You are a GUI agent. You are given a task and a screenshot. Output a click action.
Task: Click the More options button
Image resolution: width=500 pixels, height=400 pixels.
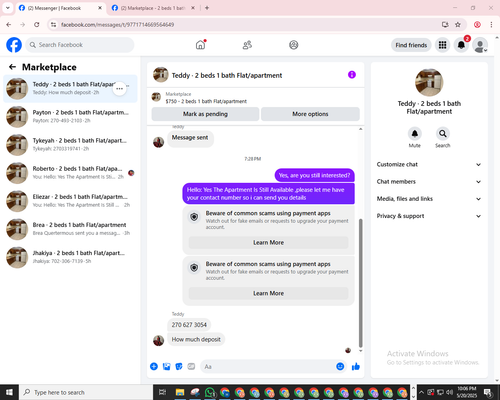click(310, 114)
